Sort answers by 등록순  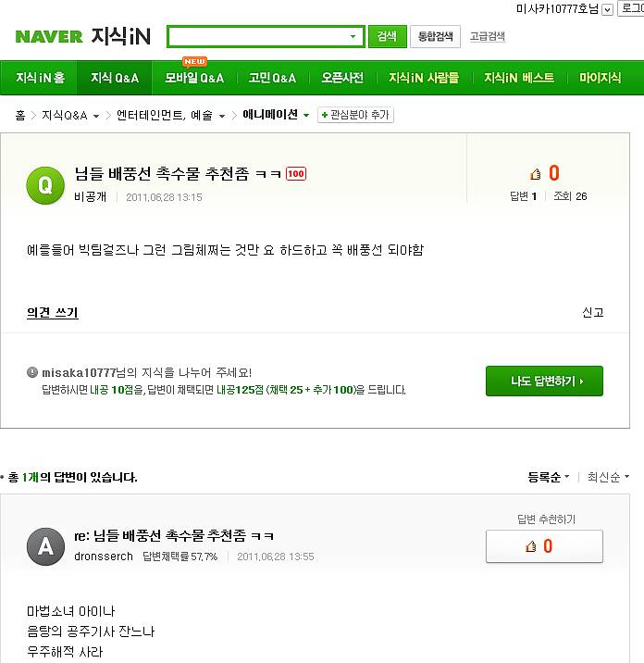pos(548,478)
